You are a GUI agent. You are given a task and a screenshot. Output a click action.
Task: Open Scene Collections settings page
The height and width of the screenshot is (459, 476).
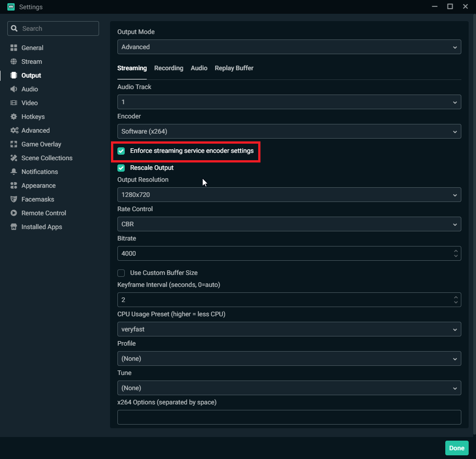click(46, 158)
